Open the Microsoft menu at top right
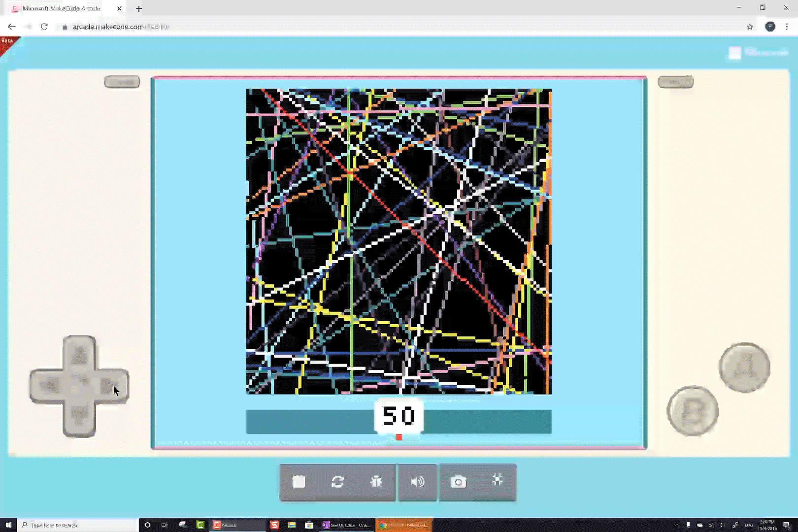The image size is (798, 532). coord(734,52)
